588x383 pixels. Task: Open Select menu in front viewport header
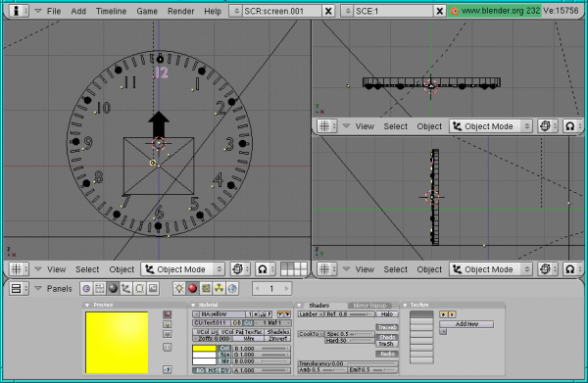(x=87, y=269)
